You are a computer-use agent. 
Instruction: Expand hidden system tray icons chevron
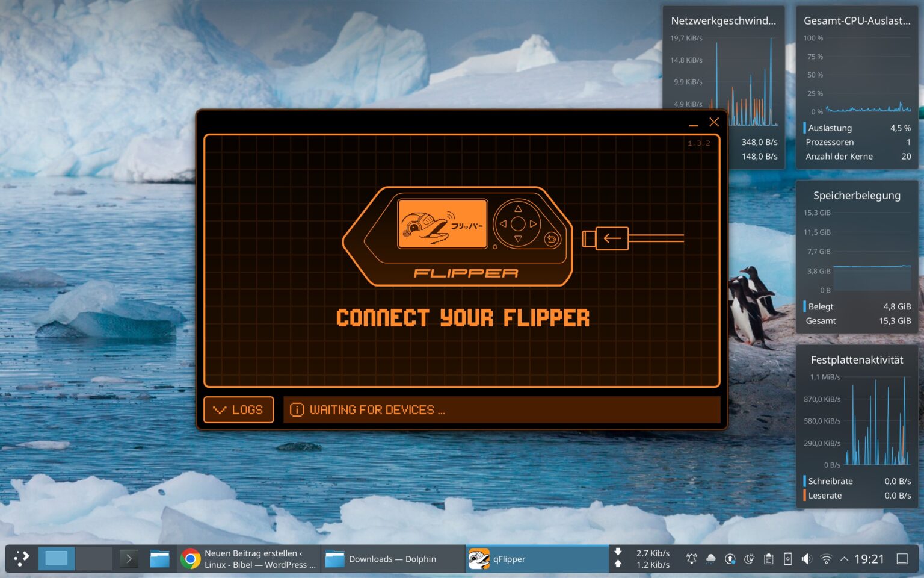pos(845,559)
